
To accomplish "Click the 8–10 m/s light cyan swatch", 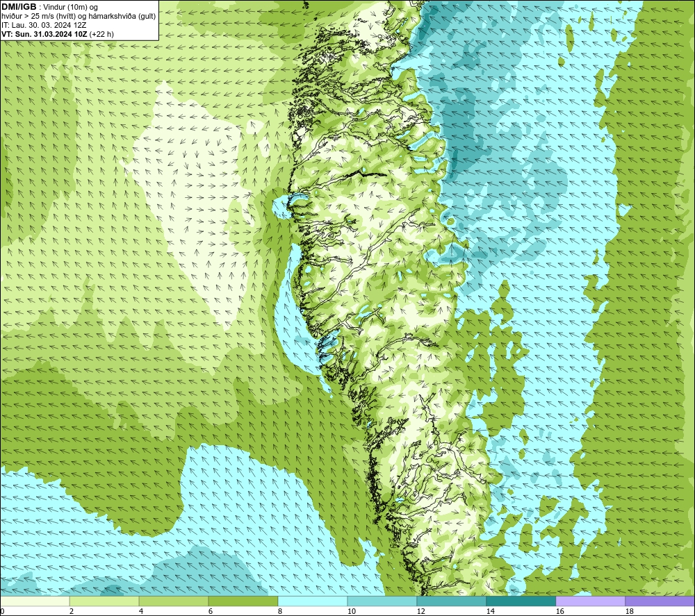I will 313,601.
